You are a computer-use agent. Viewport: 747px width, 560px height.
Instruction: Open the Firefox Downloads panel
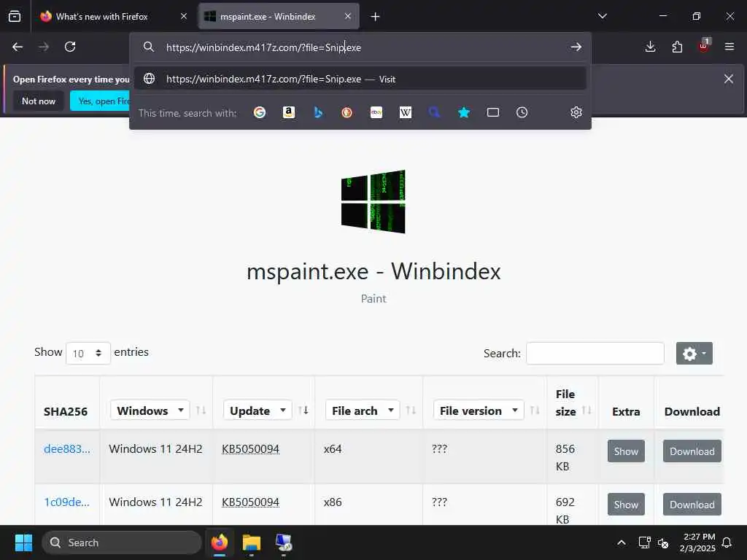[x=650, y=47]
